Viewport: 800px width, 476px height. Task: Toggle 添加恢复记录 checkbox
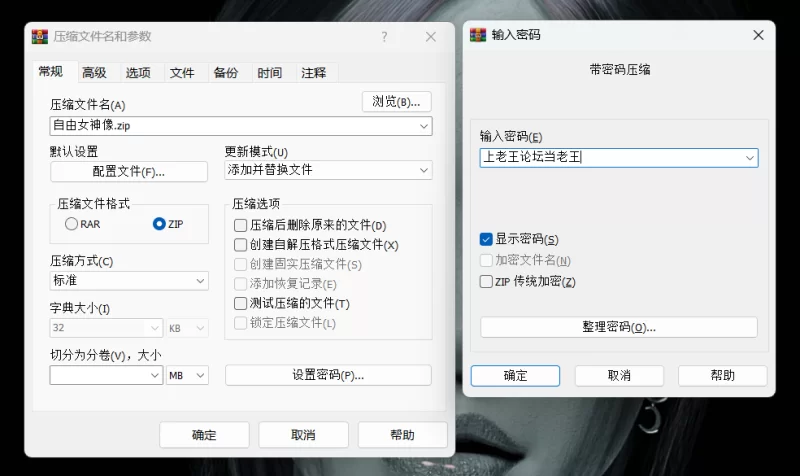pyautogui.click(x=240, y=284)
